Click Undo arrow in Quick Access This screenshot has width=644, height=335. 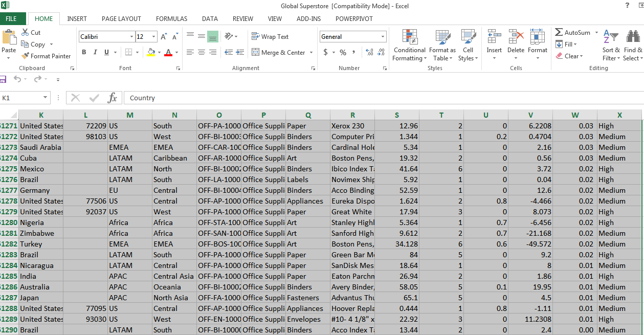click(17, 79)
